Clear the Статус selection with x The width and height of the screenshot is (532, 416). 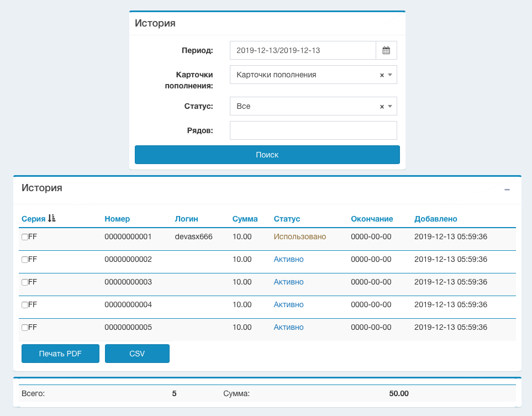(382, 107)
